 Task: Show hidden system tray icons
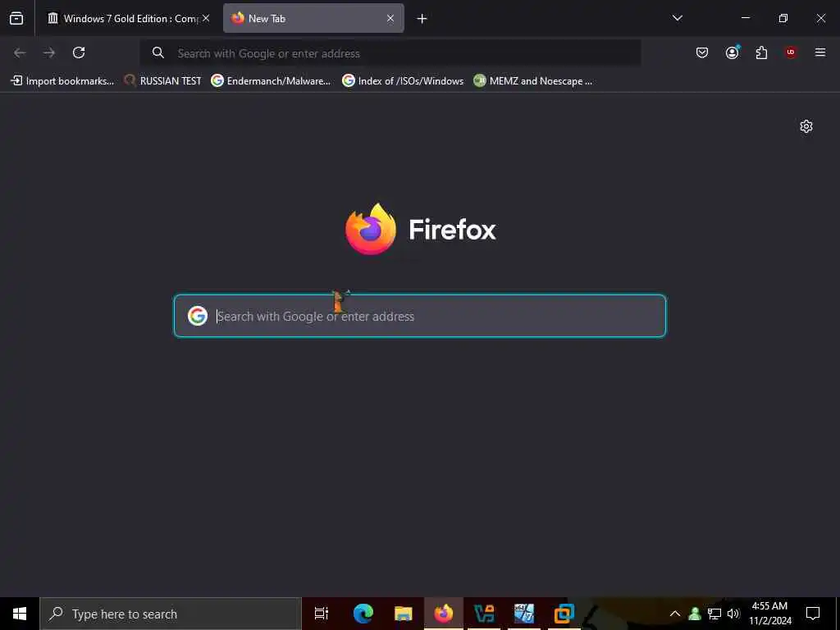pyautogui.click(x=675, y=614)
